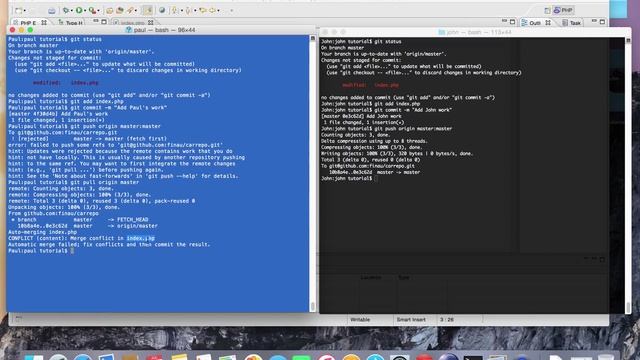This screenshot has width=640, height=360.
Task: Minimize the editor area
Action: (504, 21)
